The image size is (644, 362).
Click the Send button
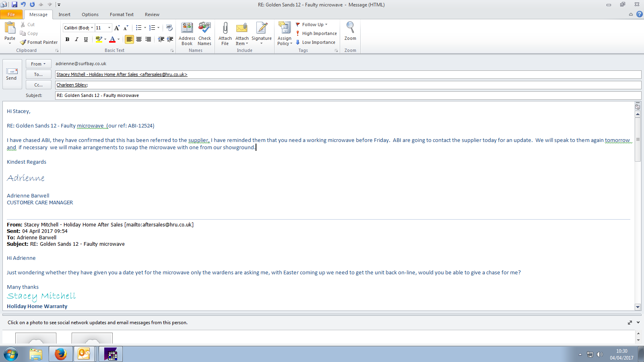tap(11, 74)
